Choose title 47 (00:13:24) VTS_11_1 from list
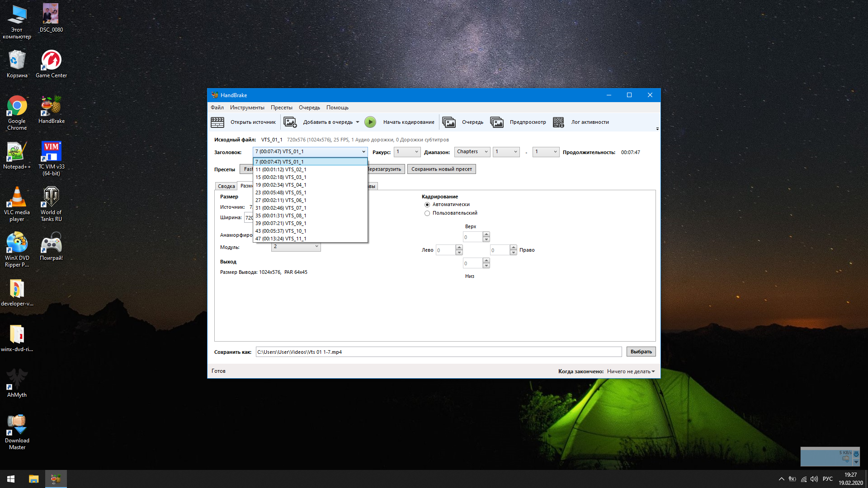Viewport: 868px width, 488px height. 281,239
